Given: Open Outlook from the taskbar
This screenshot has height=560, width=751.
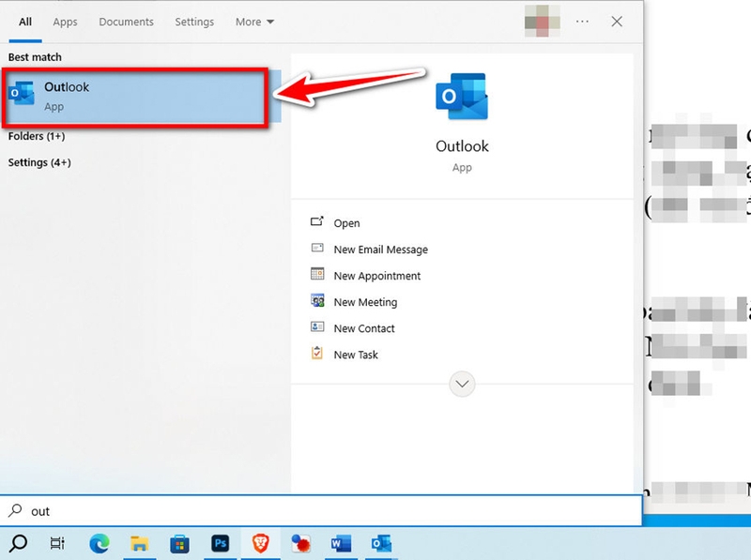Looking at the screenshot, I should pos(379,544).
